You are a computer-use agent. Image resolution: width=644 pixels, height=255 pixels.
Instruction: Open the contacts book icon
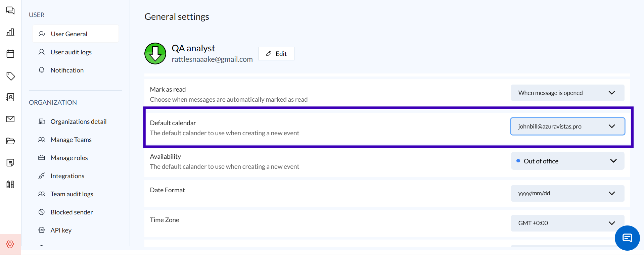click(x=10, y=97)
